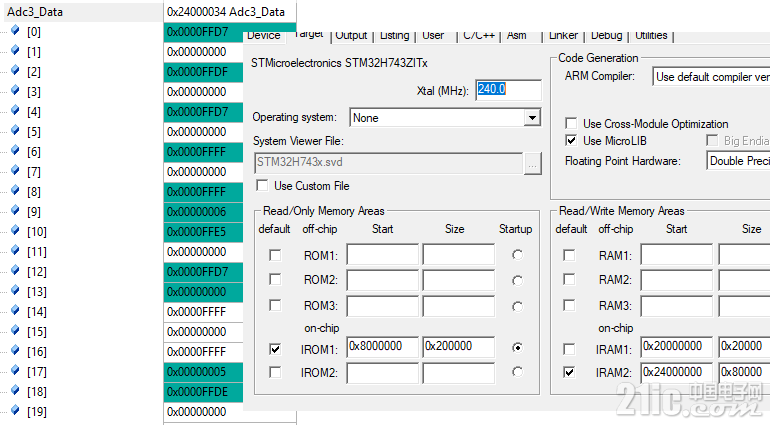The height and width of the screenshot is (425, 770).
Task: Click the blue diamond icon of element [16]
Action: [x=15, y=350]
